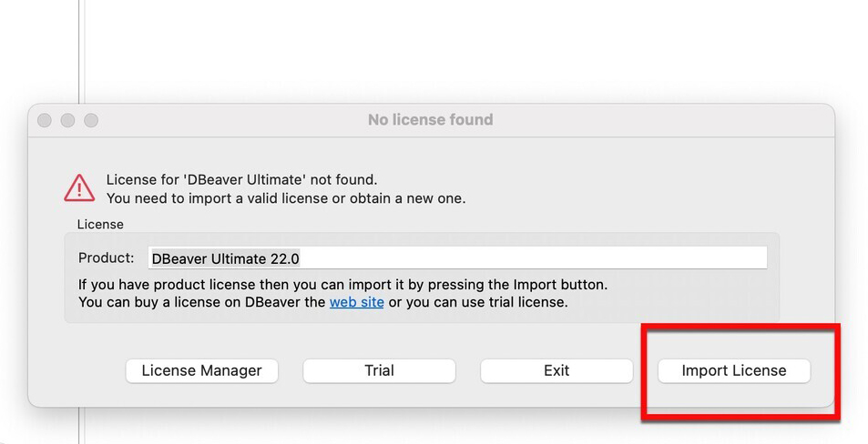The width and height of the screenshot is (868, 444).
Task: Click the Import License button
Action: [733, 370]
